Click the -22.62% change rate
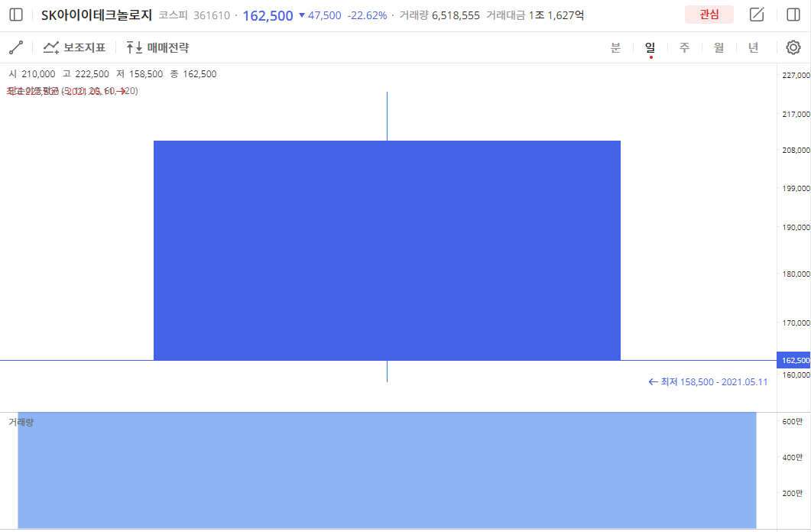This screenshot has height=532, width=811. 367,15
